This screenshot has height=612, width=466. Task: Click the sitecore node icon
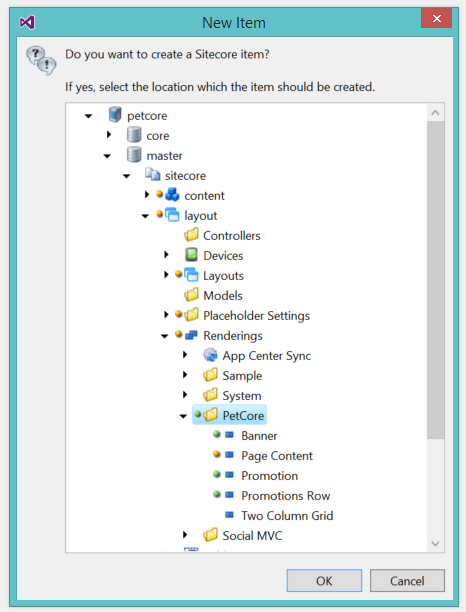click(x=153, y=174)
